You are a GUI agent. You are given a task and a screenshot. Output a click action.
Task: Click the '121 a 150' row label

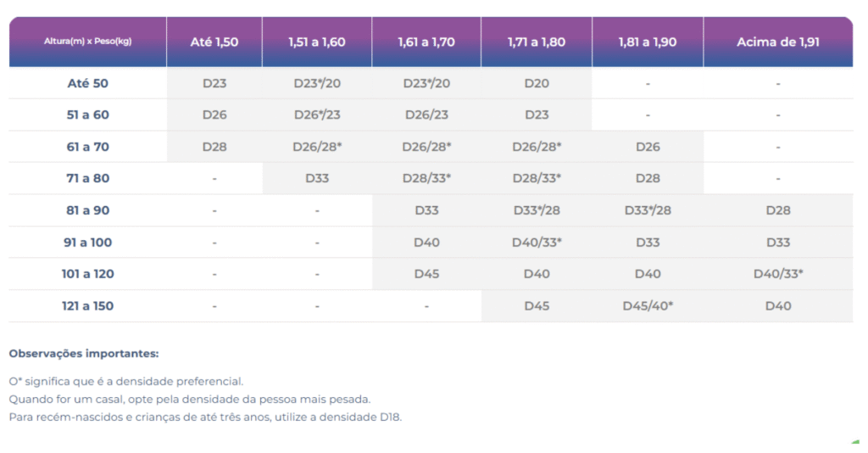click(88, 305)
